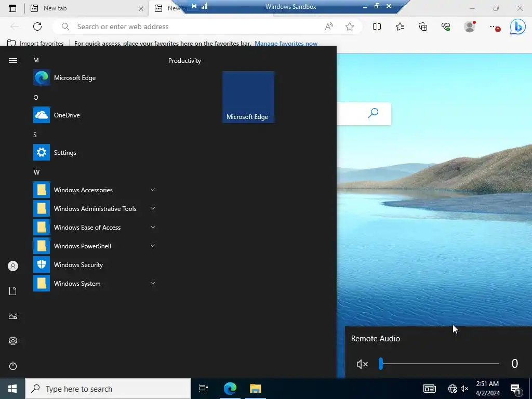Expand the Windows PowerShell folder
Image resolution: width=532 pixels, height=399 pixels.
click(x=95, y=246)
